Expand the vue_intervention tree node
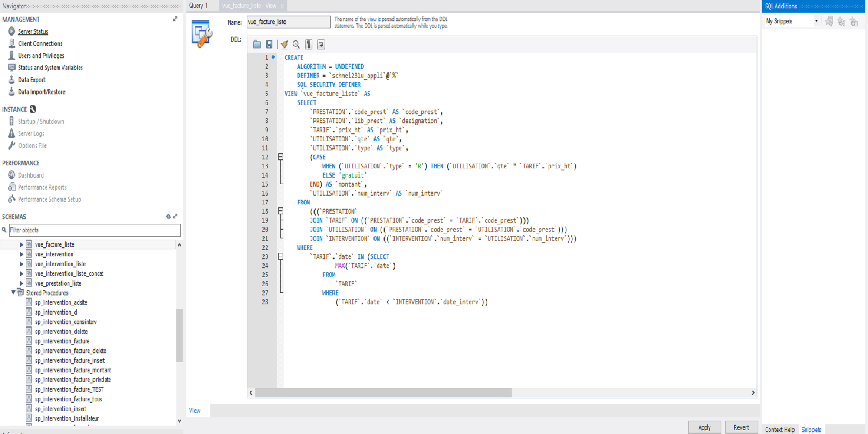The width and height of the screenshot is (868, 434). (x=21, y=254)
